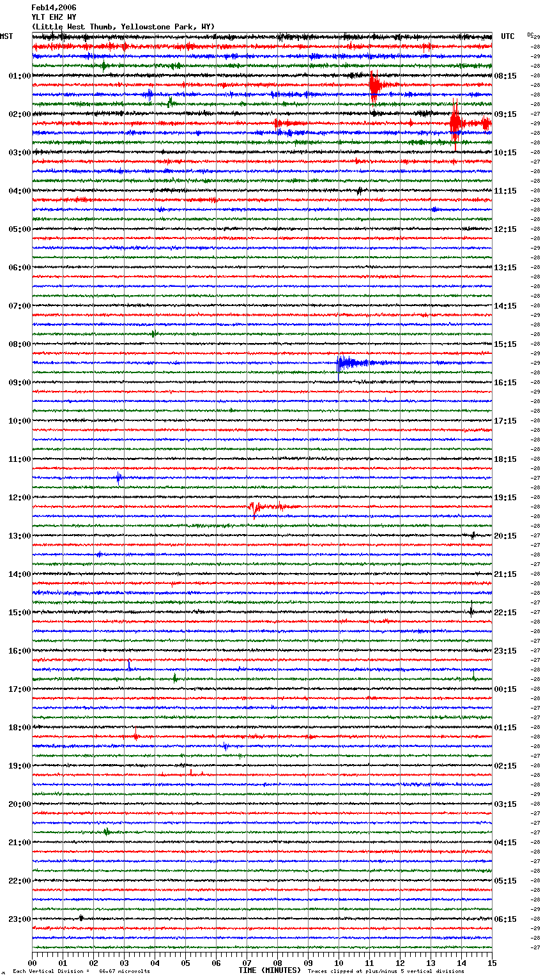Click the 15:15 UTC time label
This screenshot has width=543, height=980.
click(x=505, y=344)
